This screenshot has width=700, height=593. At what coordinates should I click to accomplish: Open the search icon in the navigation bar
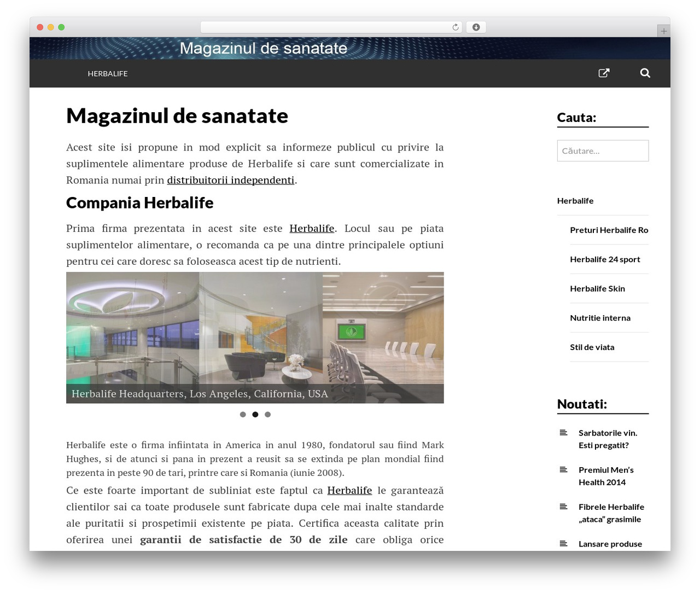pos(645,73)
